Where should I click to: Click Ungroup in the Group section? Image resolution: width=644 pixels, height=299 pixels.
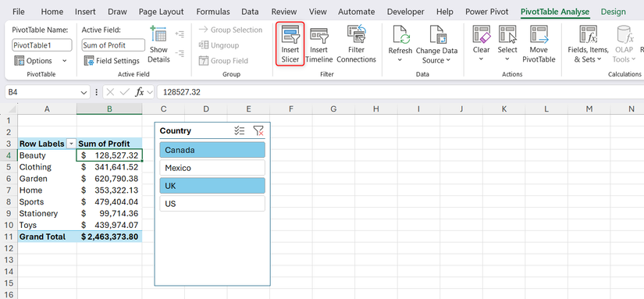coord(219,45)
